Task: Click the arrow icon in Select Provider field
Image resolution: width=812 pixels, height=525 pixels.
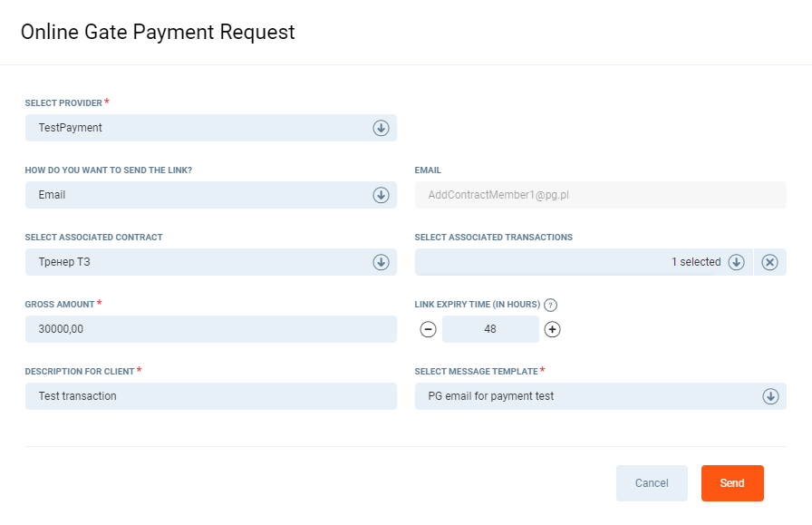Action: pyautogui.click(x=381, y=128)
